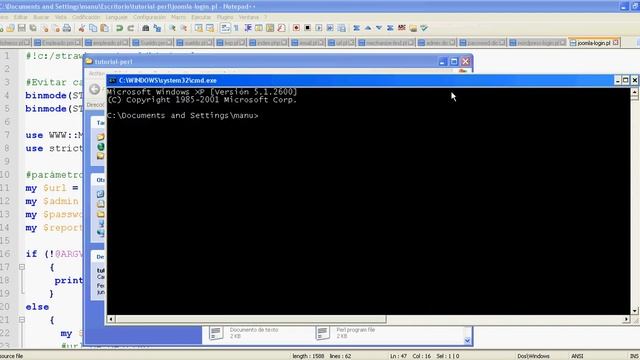This screenshot has width=640, height=360.
Task: Click Back button in tutorial-perl Explorer
Action: 95,89
